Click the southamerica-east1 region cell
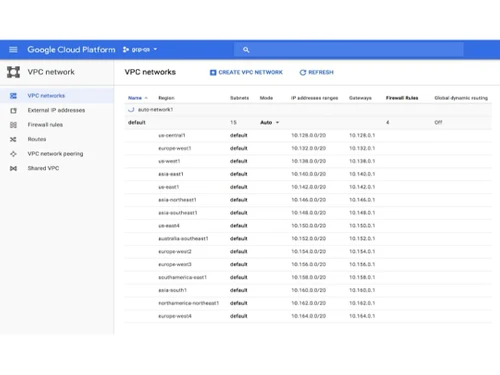Viewport: 500px width, 375px height. [182, 277]
